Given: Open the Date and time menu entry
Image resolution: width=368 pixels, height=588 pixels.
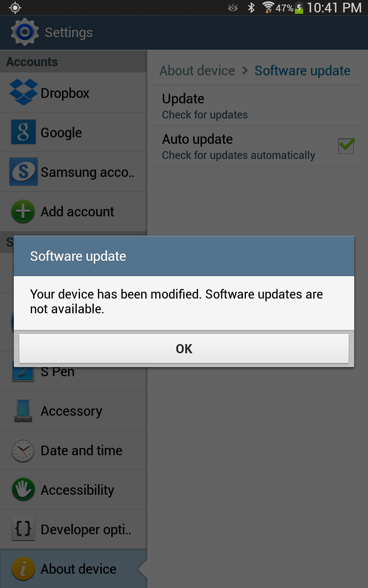Looking at the screenshot, I should 74,450.
